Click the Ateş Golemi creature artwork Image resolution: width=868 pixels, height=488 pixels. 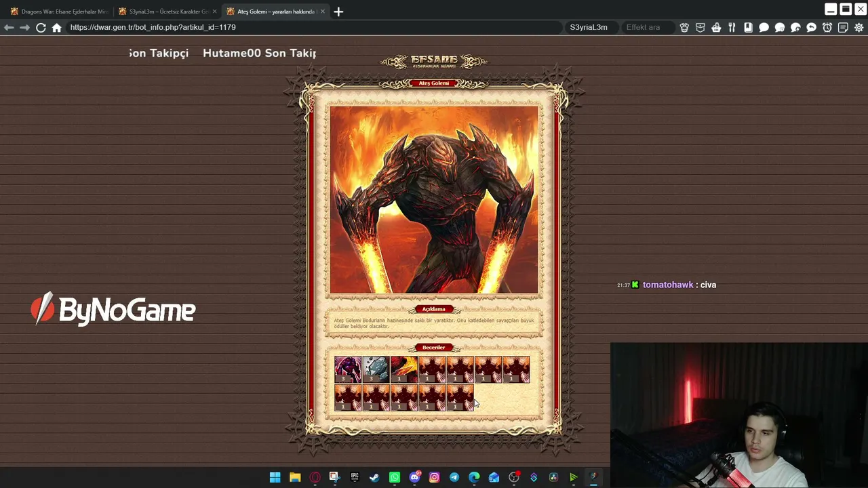(434, 200)
